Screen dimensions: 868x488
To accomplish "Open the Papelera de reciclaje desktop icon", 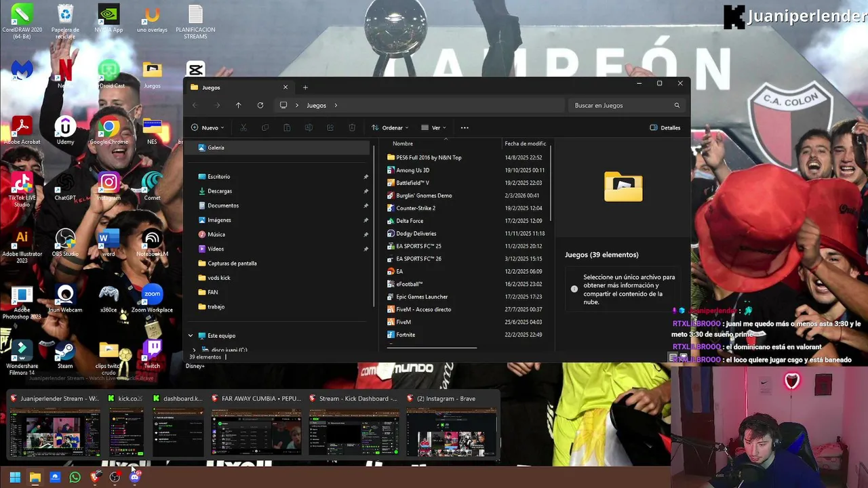I will [65, 22].
